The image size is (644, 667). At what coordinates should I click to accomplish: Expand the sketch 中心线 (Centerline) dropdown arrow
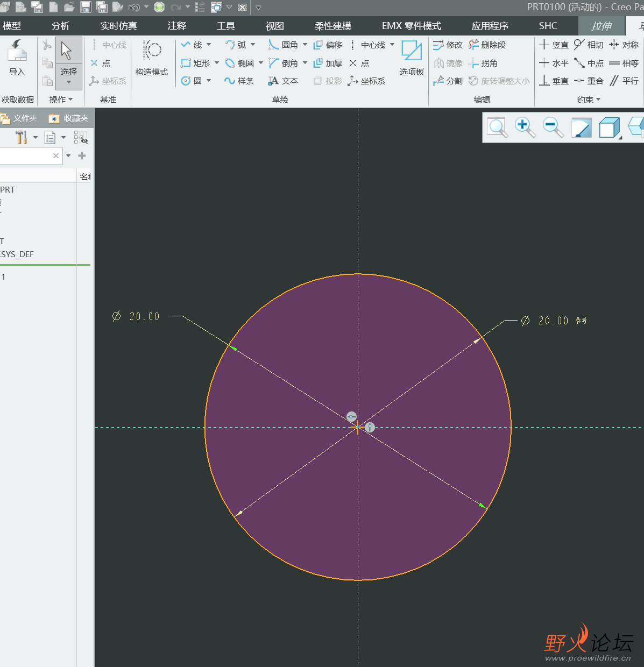click(392, 45)
